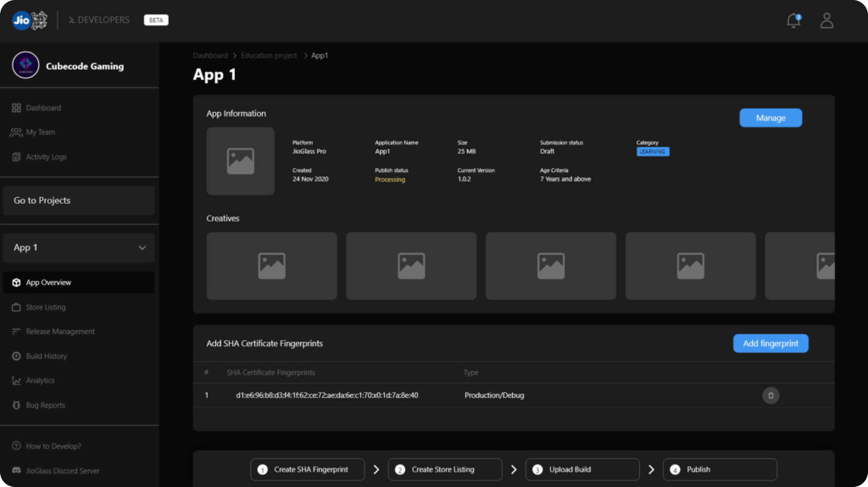Go to Dashboard breadcrumb

(x=210, y=56)
